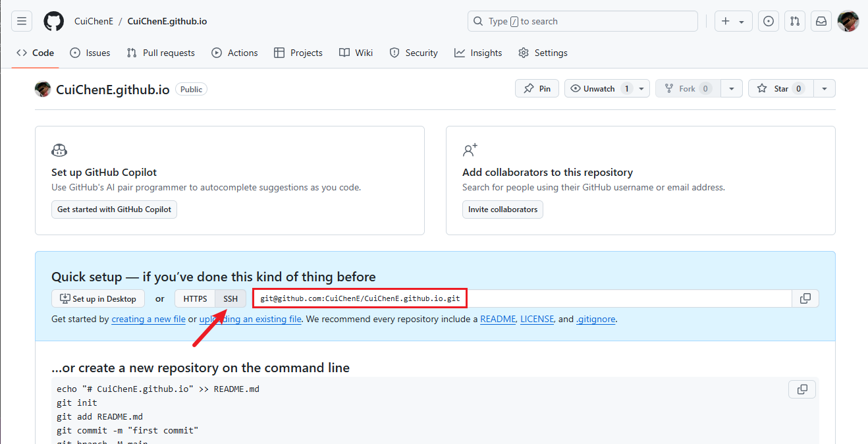Viewport: 868px width, 444px height.
Task: Select the HTTPS clone protocol
Action: point(195,298)
